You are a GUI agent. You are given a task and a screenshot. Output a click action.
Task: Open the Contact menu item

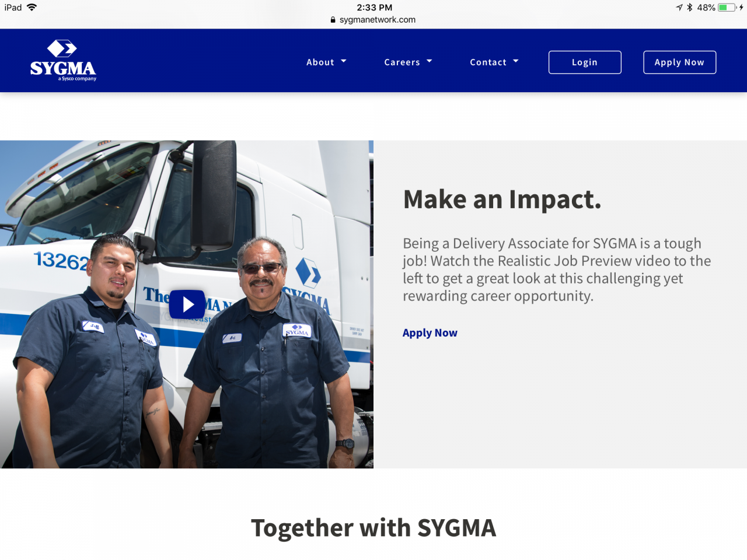(494, 62)
